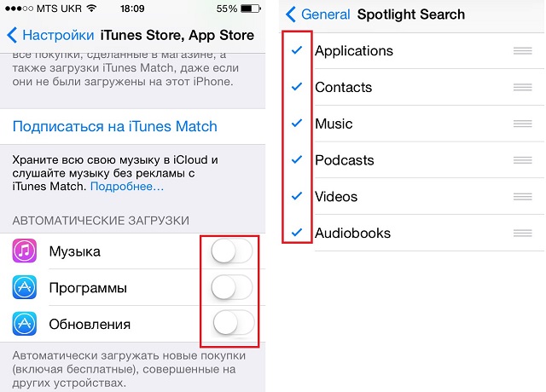Viewport: 546px width, 392px height.
Task: Tap the reorder handle for Audiobooks
Action: pyautogui.click(x=522, y=233)
